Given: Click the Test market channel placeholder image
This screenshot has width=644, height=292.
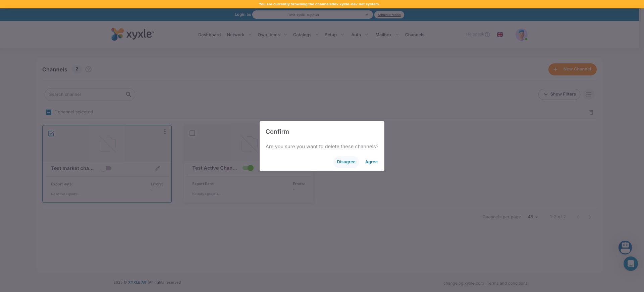Looking at the screenshot, I should [108, 144].
